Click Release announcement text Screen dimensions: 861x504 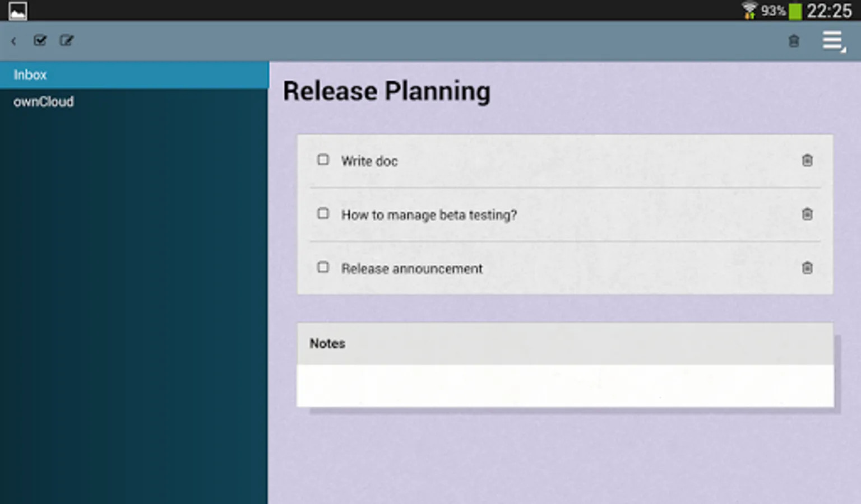[x=412, y=269]
